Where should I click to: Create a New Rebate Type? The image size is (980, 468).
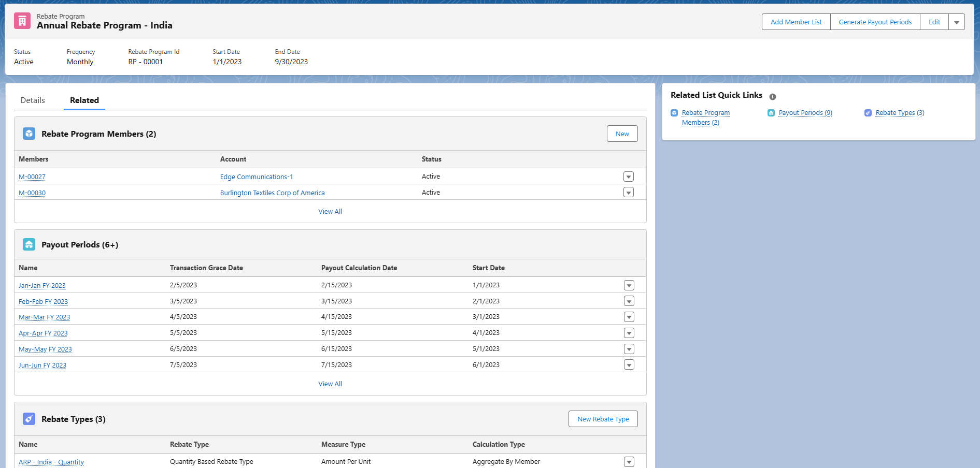point(603,419)
